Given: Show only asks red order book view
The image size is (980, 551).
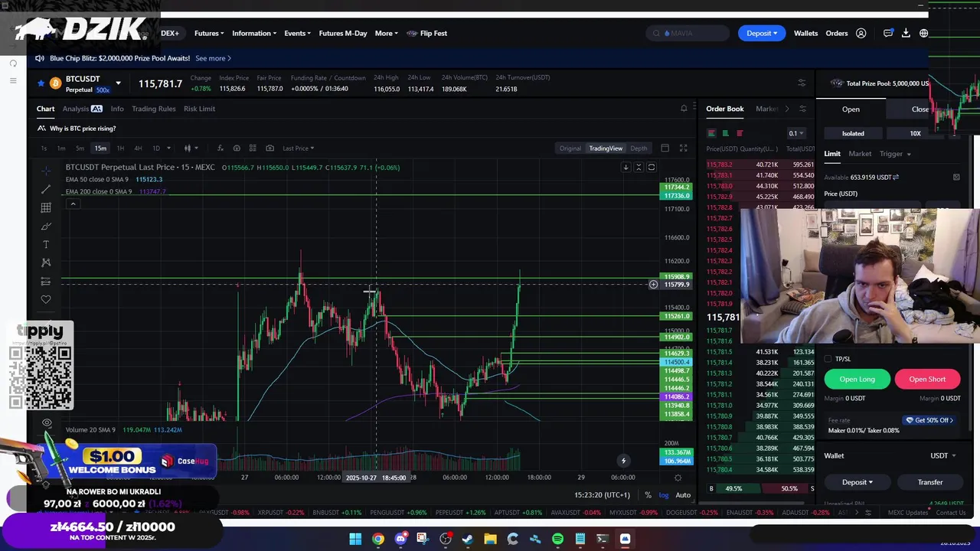Looking at the screenshot, I should (x=740, y=133).
